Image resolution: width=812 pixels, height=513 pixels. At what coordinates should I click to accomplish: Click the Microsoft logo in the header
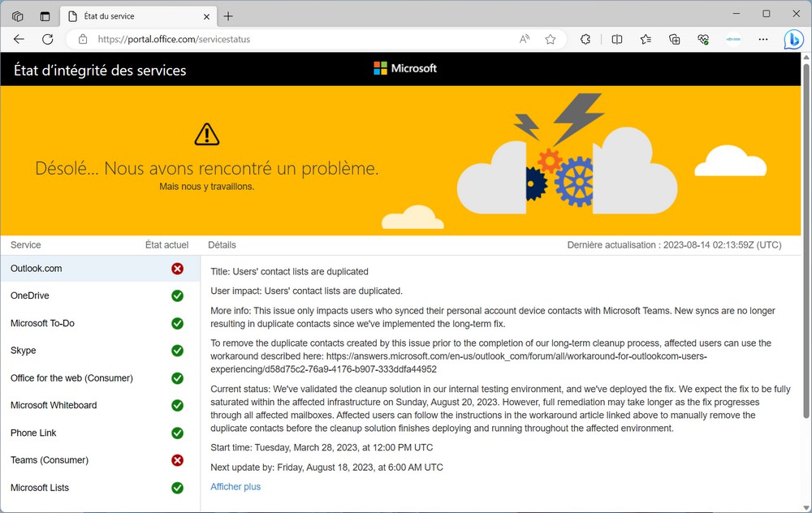coord(405,68)
